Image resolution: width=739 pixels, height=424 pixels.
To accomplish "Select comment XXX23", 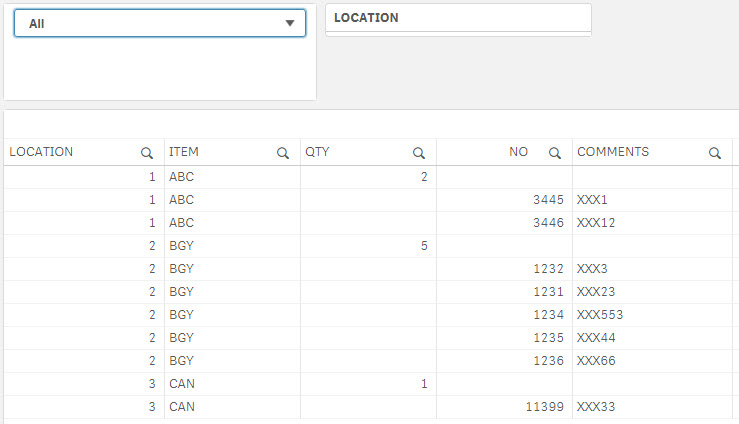I will [x=596, y=292].
